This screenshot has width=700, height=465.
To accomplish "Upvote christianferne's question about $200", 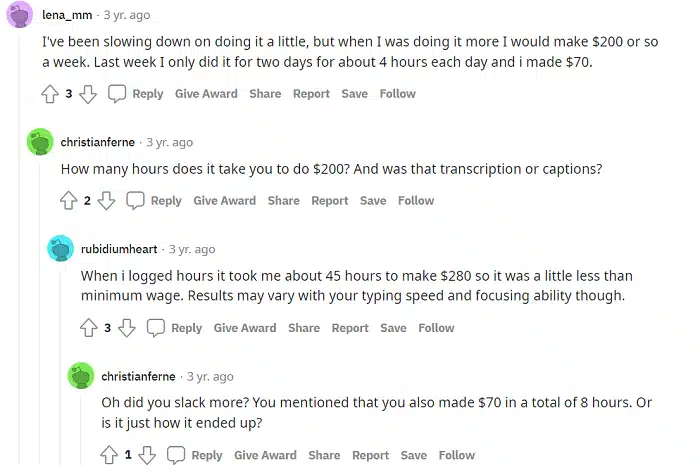I will 68,201.
